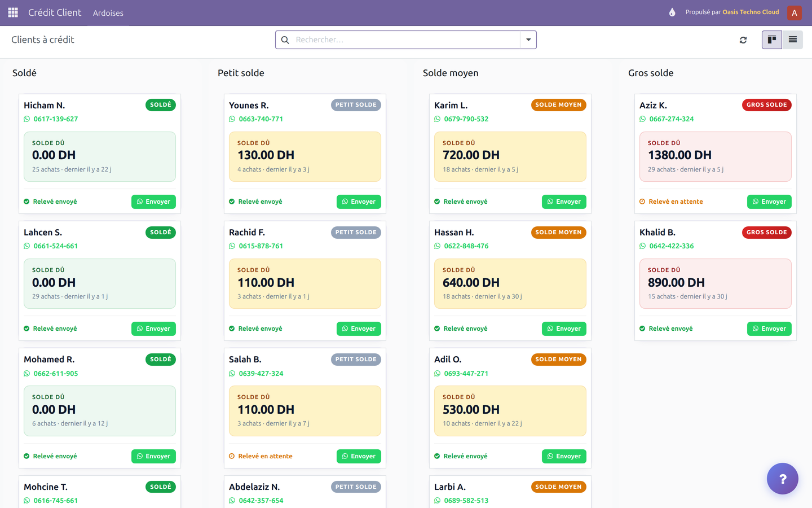Click PETIT SOLDE badge on Younes R.
This screenshot has height=508, width=812.
click(356, 105)
